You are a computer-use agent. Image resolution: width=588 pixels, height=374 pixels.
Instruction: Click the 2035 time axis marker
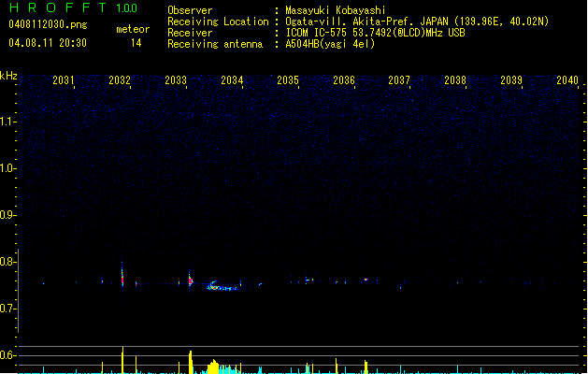288,80
